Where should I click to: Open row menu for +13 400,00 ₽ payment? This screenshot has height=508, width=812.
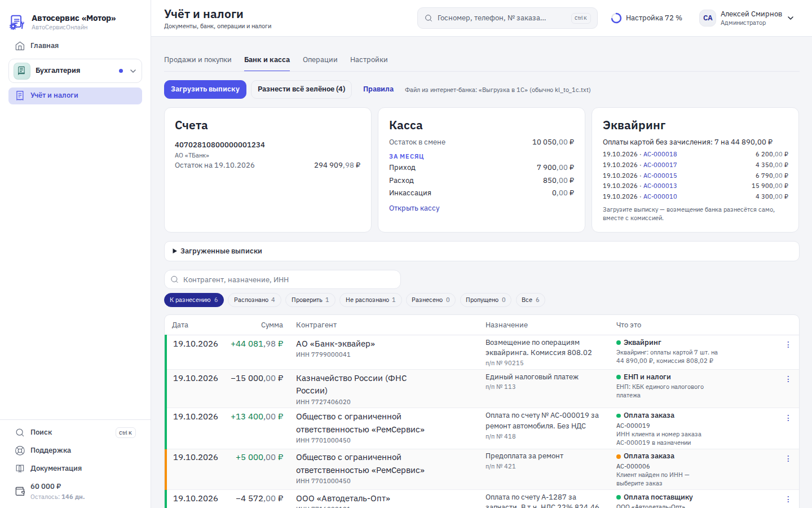point(788,418)
